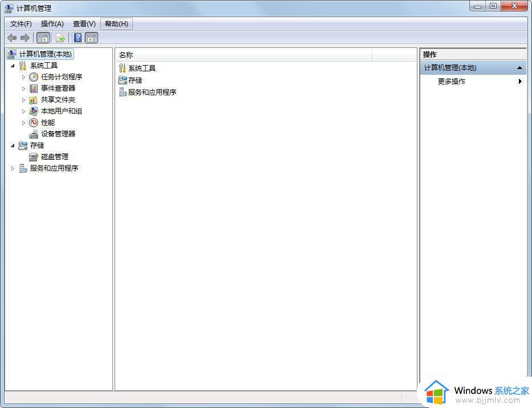Screen dimensions: 532x408
Task: Select 服务和应用程序 text in center list
Action: [152, 92]
